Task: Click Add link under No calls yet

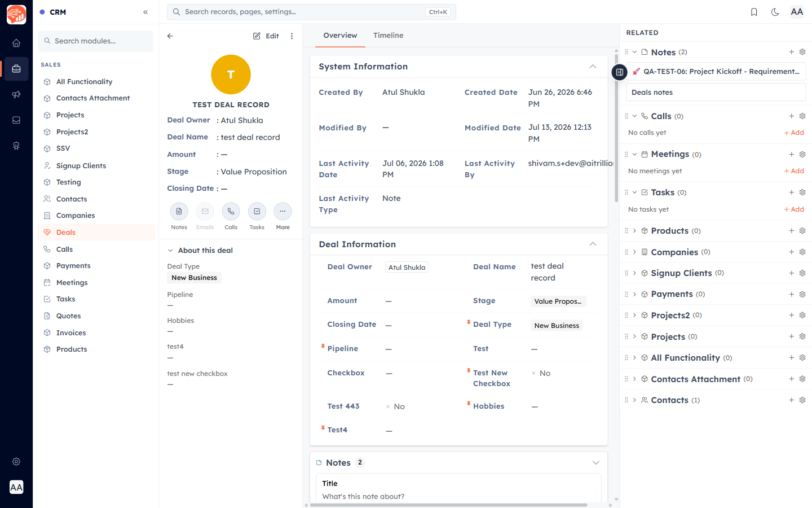Action: pyautogui.click(x=794, y=133)
